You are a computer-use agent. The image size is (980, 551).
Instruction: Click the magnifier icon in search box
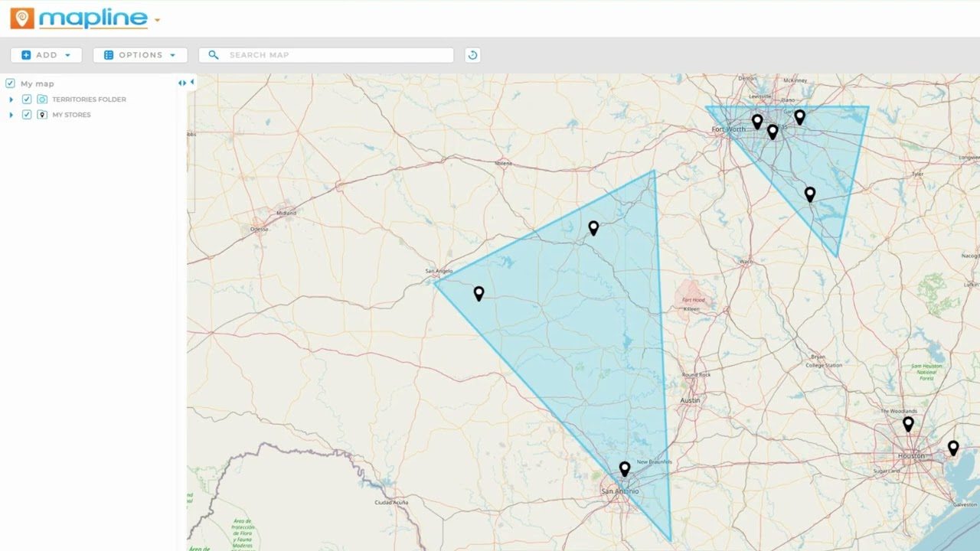pyautogui.click(x=214, y=55)
